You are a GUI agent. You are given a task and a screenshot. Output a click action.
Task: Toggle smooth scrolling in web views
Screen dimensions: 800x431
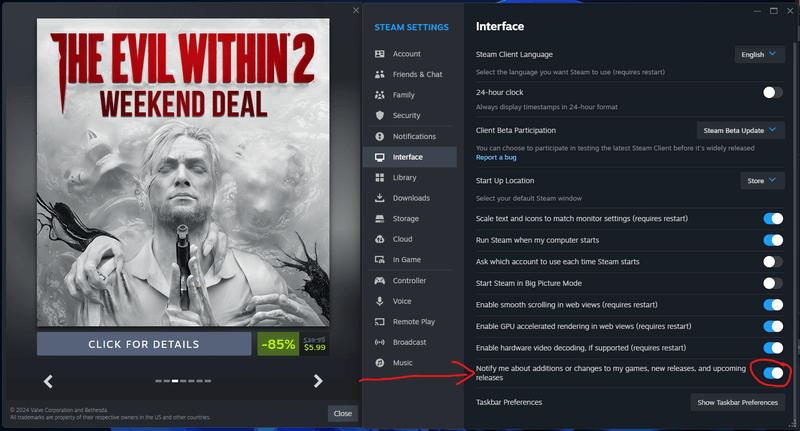point(772,305)
